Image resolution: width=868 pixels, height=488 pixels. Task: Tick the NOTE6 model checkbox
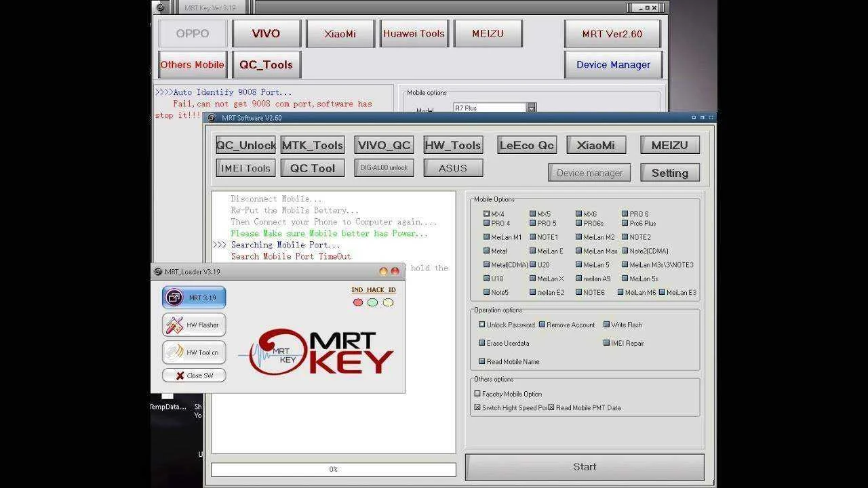[x=578, y=293]
